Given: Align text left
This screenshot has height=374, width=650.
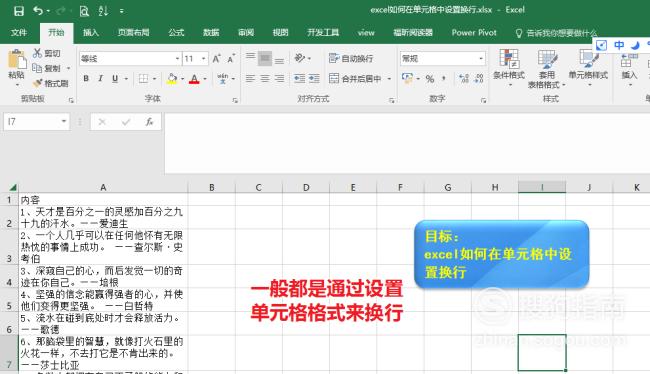Looking at the screenshot, I should [250, 78].
